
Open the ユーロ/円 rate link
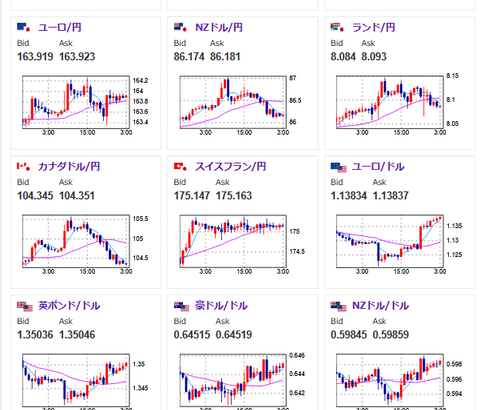click(x=60, y=27)
